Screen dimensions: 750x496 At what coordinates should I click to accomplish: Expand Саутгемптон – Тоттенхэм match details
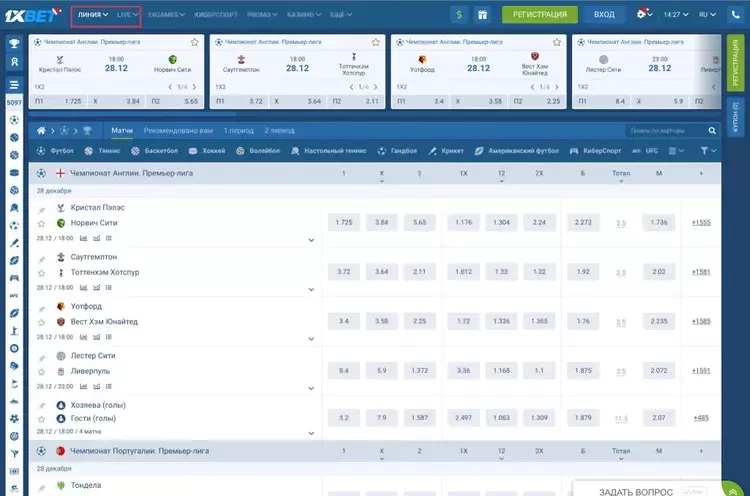(x=311, y=289)
